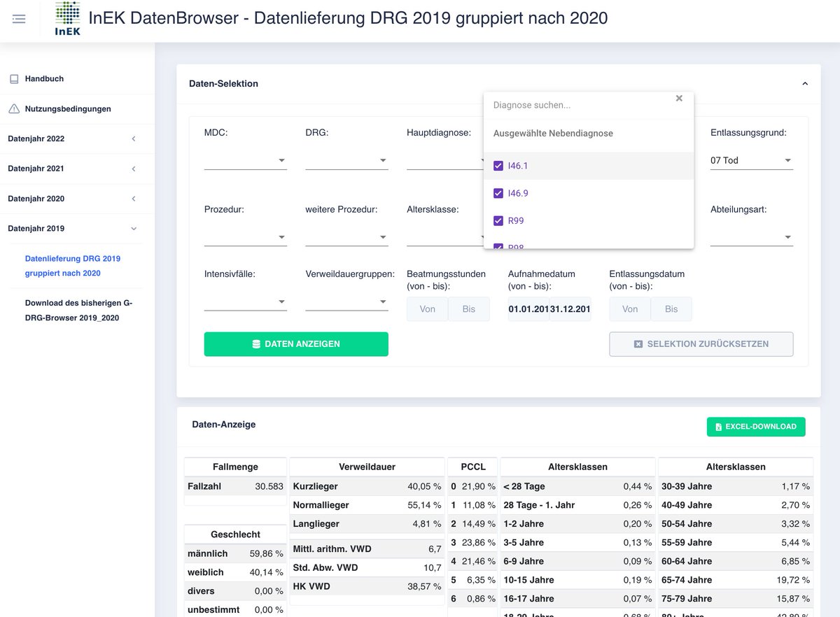Screen dimensions: 840x617
Task: Click the Std. Abw. VWD row
Action: click(367, 568)
